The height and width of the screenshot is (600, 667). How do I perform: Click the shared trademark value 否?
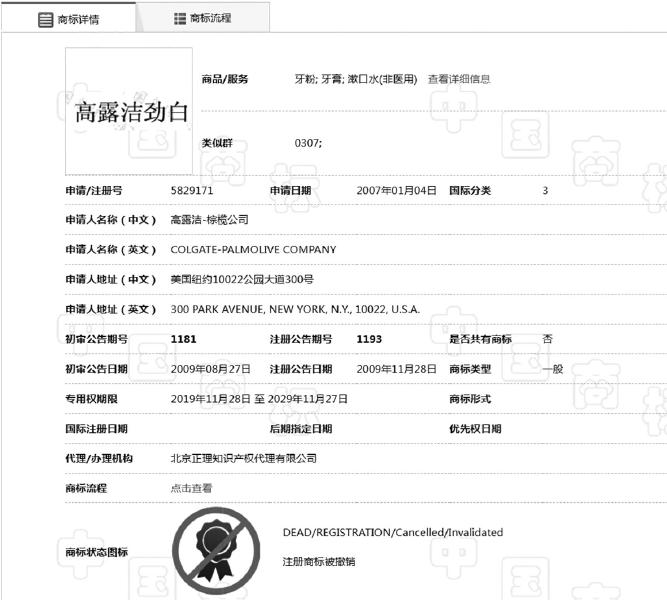click(547, 339)
